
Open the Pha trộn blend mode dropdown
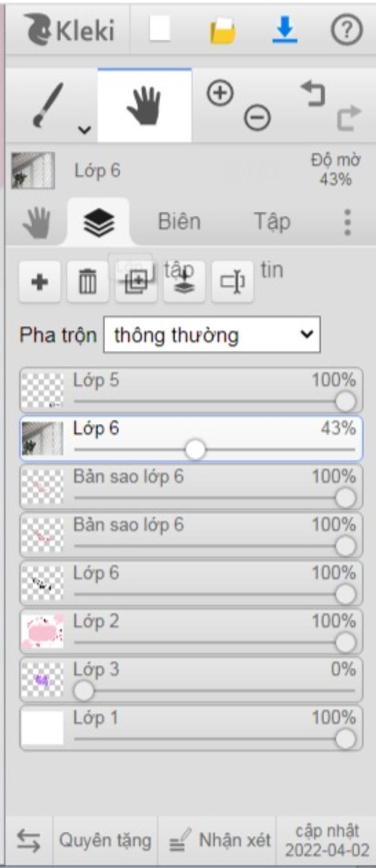pos(212,334)
